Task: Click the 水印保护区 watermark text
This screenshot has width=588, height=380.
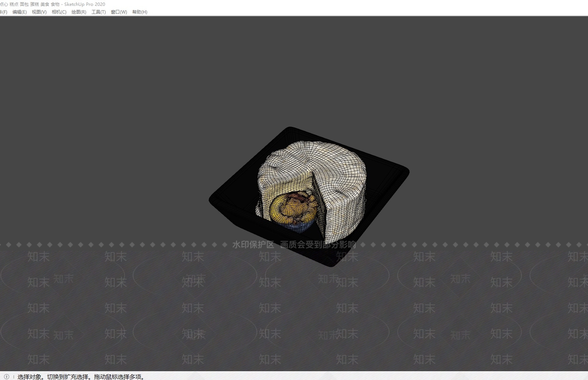Action: pos(253,245)
